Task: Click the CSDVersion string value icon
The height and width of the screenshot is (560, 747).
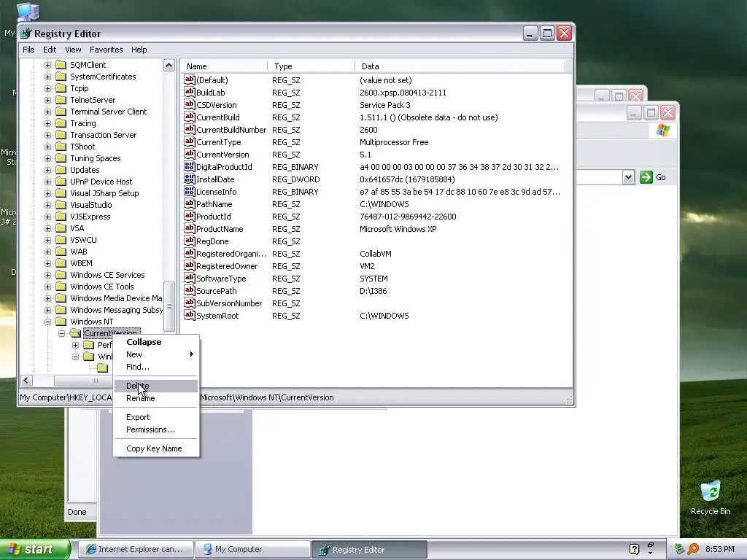Action: coord(189,105)
